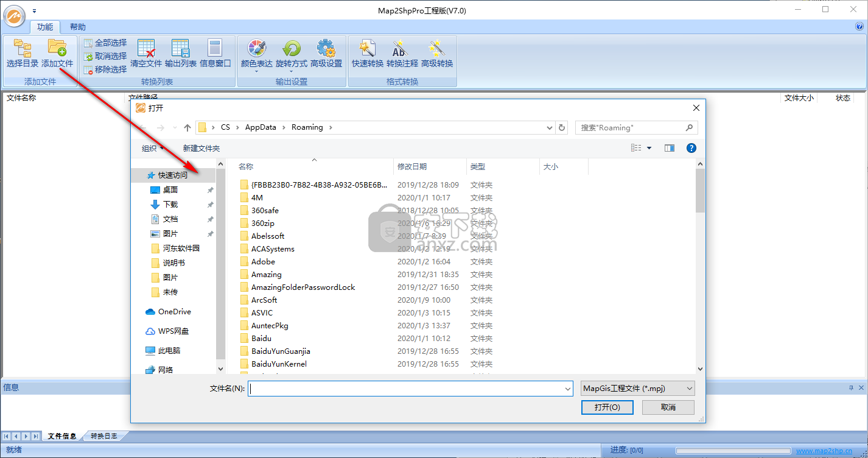Select 桌面 in the navigation pane

[170, 189]
